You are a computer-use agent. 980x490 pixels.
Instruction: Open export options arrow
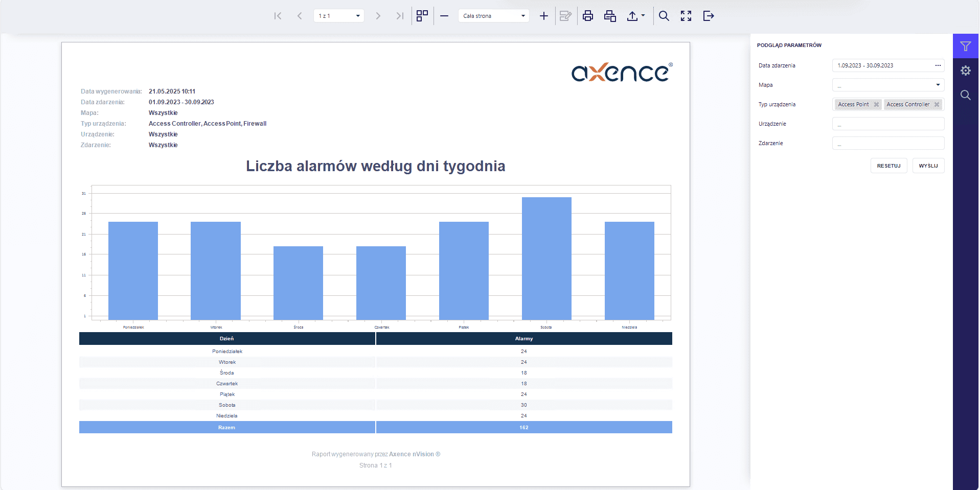tap(643, 16)
